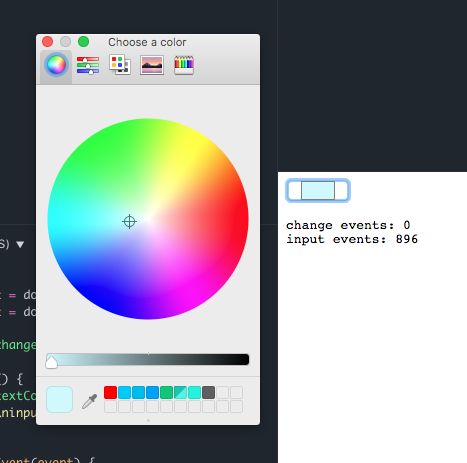Pick the turquoise saved swatch
Screen dimensions: 467x463
click(194, 393)
